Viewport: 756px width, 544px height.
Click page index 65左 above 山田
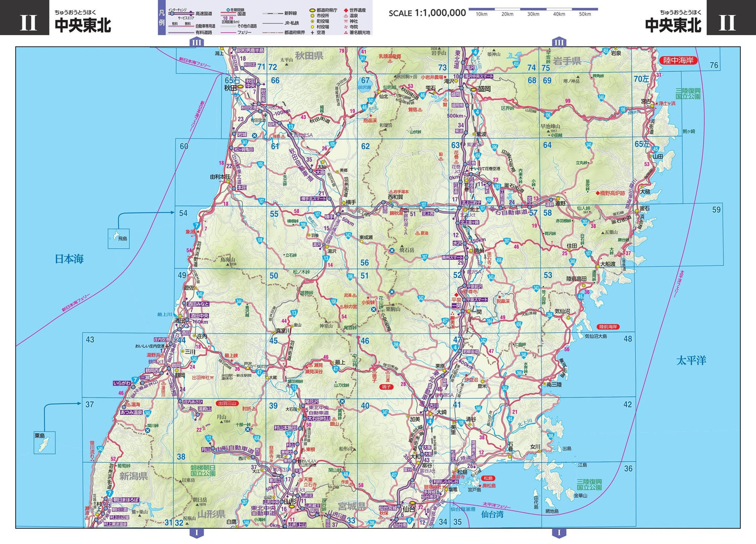(642, 144)
